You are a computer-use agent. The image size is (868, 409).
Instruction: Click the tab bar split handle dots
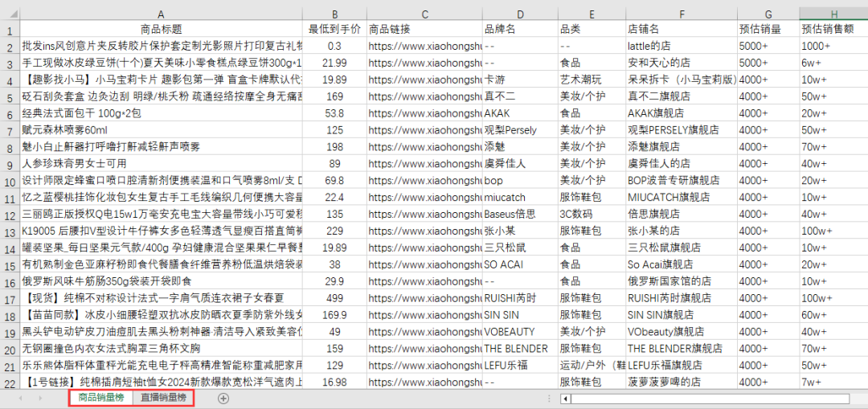(549, 399)
